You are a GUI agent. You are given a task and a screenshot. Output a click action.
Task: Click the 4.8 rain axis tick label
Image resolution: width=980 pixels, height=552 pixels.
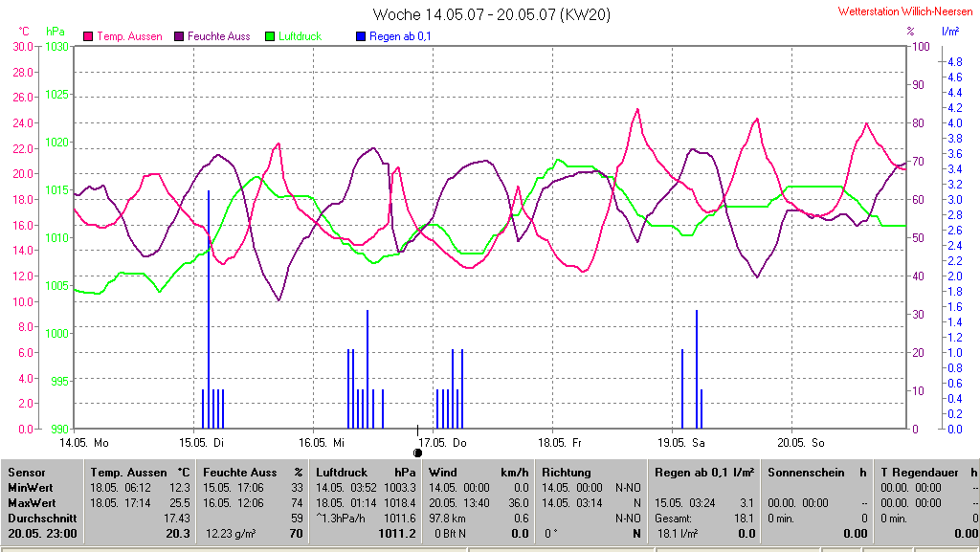point(955,62)
